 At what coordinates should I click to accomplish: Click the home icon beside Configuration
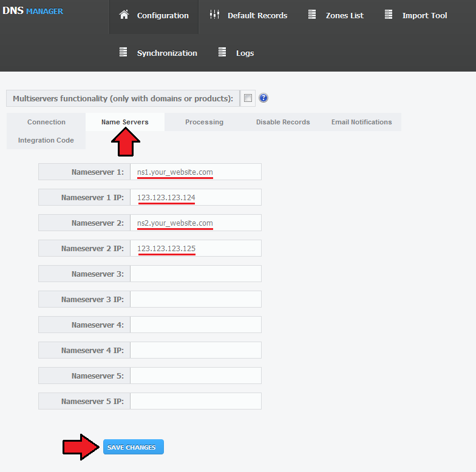124,15
